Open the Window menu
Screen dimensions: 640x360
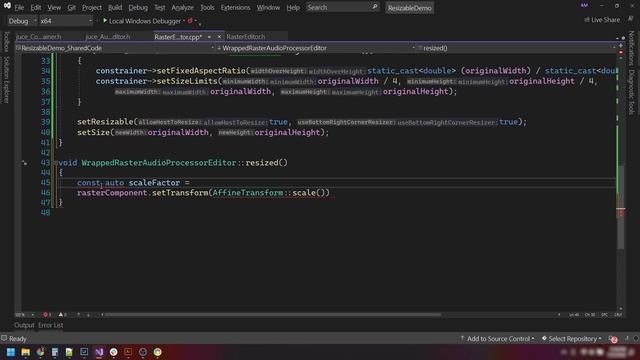click(268, 7)
